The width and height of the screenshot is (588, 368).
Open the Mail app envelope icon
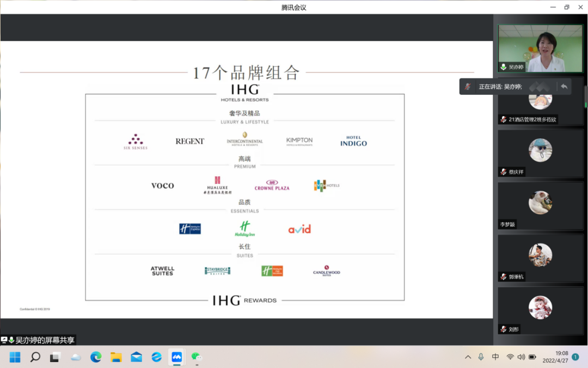(137, 357)
